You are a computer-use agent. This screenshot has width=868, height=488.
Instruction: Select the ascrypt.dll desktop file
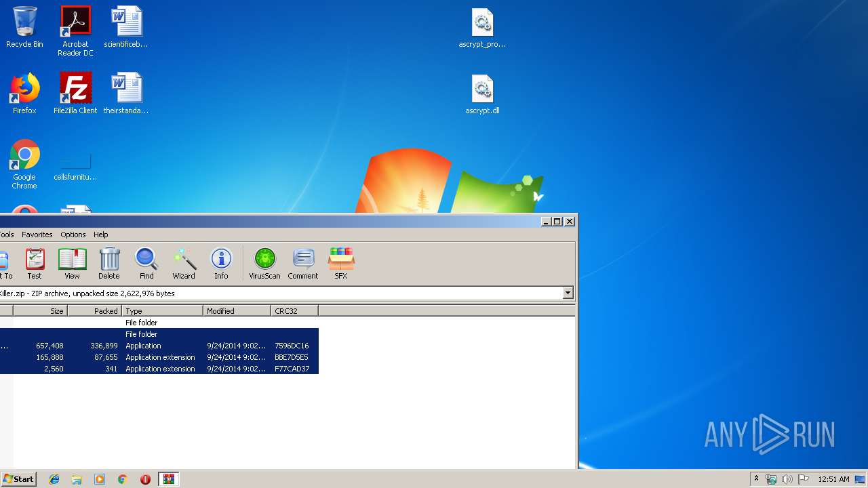[x=482, y=94]
